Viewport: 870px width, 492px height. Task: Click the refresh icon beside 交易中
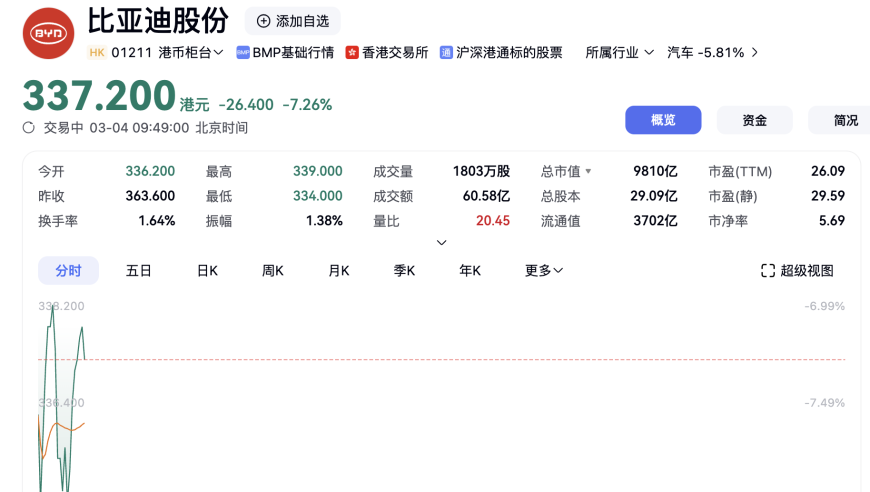[29, 128]
